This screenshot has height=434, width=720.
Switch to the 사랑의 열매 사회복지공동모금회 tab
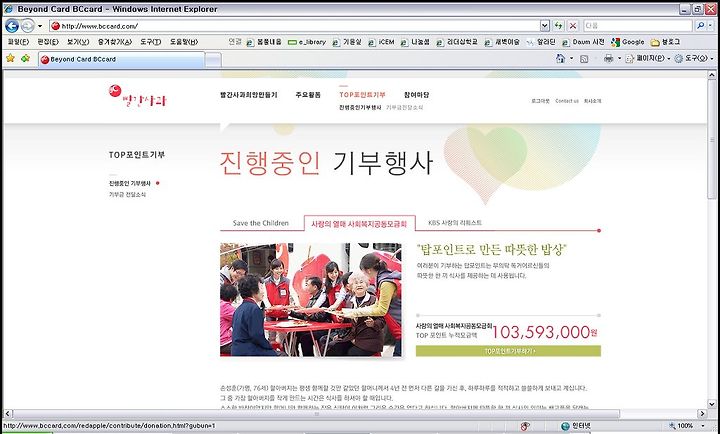pos(360,224)
